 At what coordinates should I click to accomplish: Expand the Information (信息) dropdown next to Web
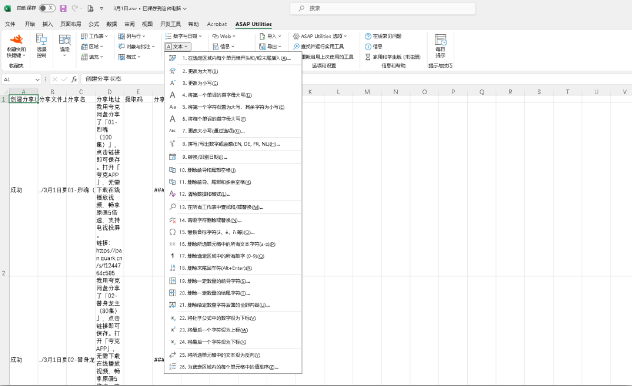tap(223, 46)
